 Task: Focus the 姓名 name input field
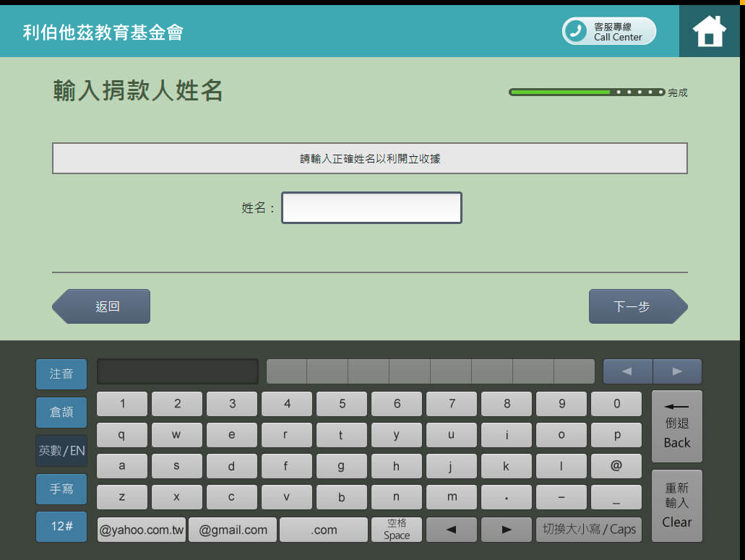point(371,208)
